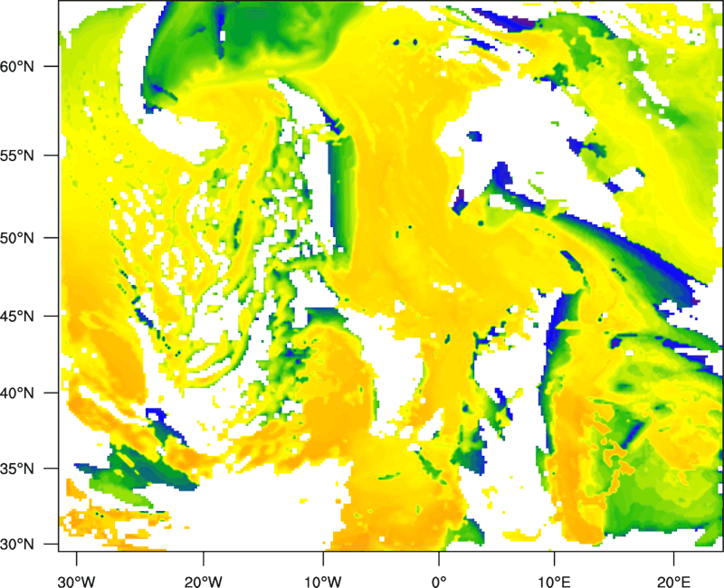Click the 20°E longitude label

pos(673,581)
